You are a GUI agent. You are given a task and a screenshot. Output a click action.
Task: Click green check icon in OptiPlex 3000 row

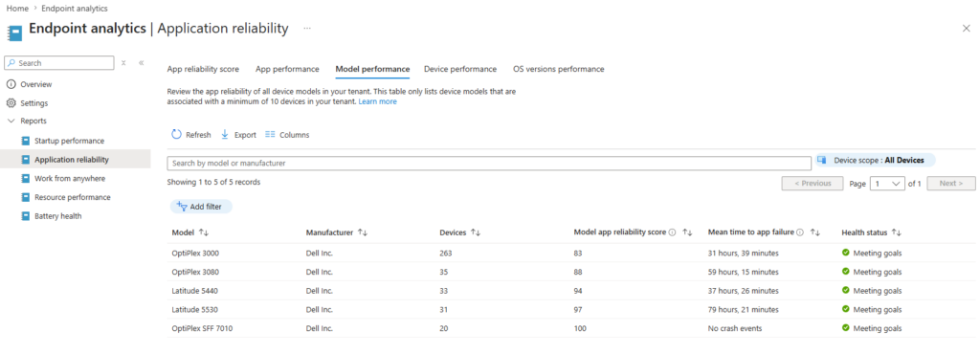pos(846,253)
